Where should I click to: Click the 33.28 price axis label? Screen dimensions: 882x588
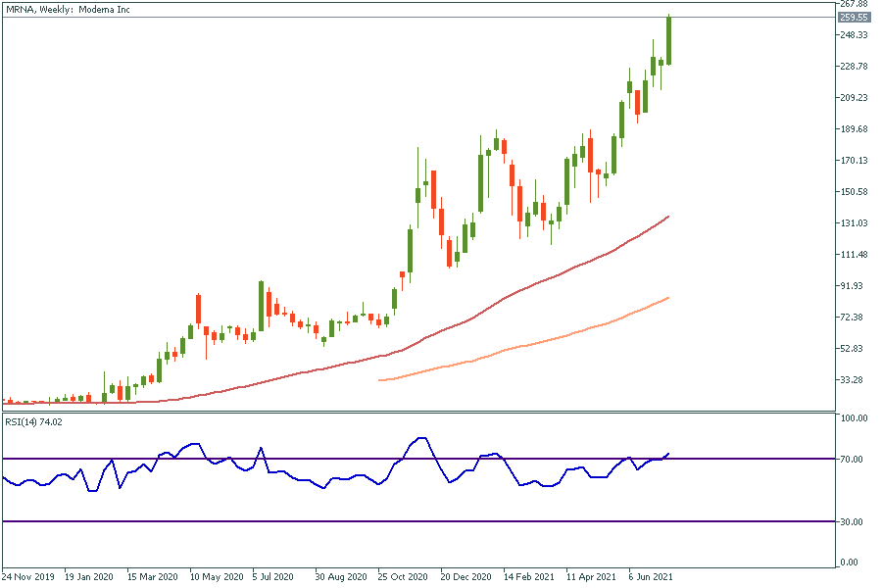point(856,380)
